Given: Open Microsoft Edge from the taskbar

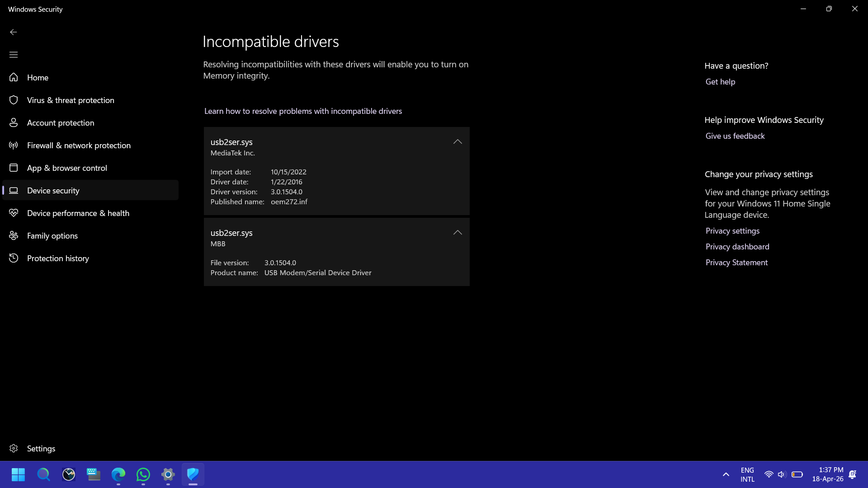Looking at the screenshot, I should [118, 474].
